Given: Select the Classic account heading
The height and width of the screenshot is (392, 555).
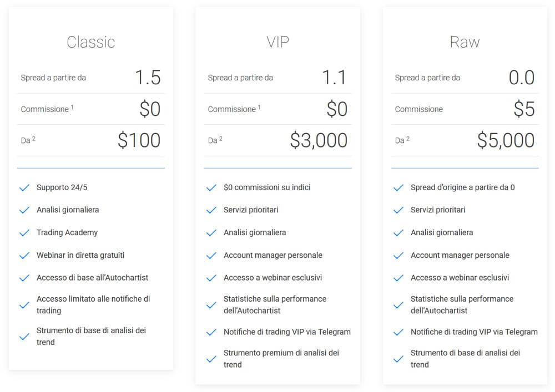Looking at the screenshot, I should (x=91, y=42).
